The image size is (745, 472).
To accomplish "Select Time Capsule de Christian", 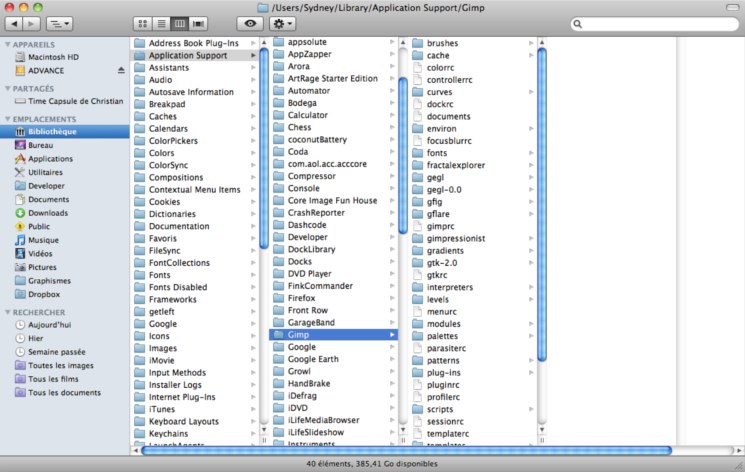I will 75,101.
